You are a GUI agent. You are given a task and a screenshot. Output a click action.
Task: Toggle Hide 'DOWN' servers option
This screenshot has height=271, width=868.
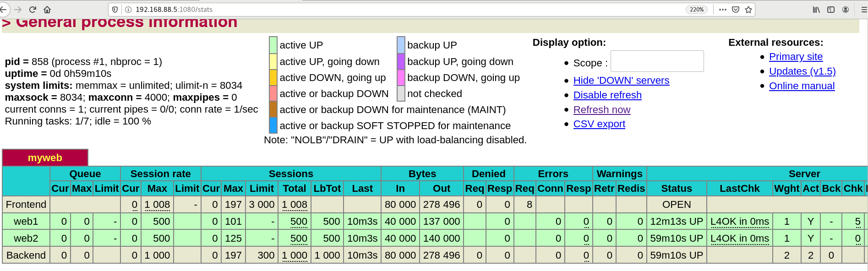(x=621, y=81)
